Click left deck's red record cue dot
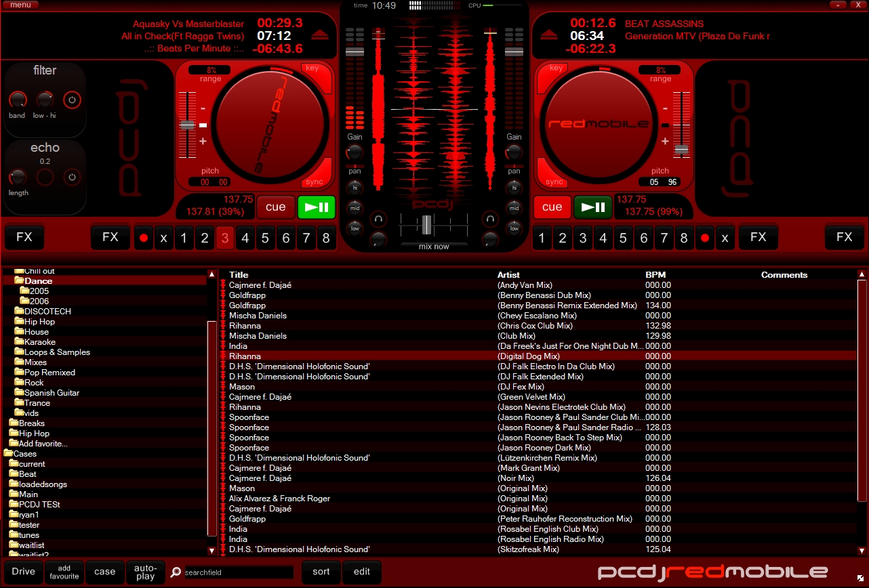This screenshot has height=588, width=869. click(143, 238)
